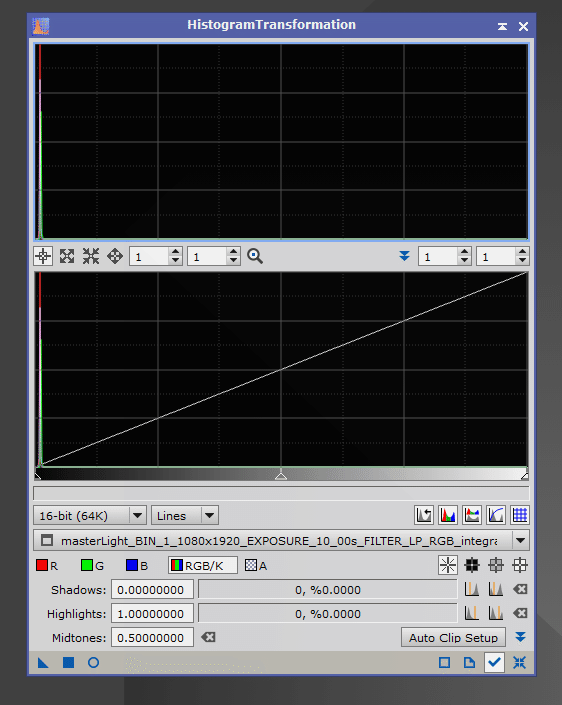Click the second shadows auto zero icon
Screen dimensions: 562x705
click(x=496, y=589)
